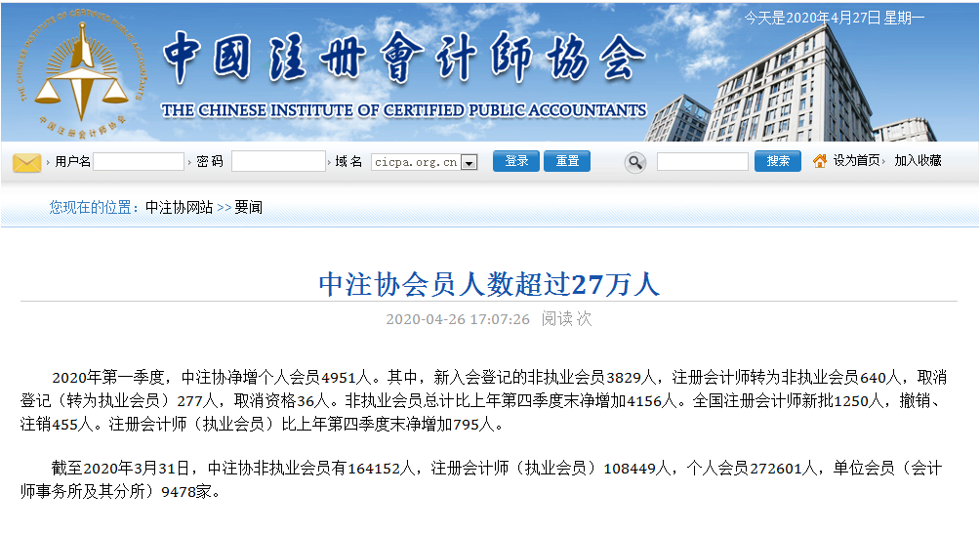
Task: Click the 加入收藏 link
Action: tap(918, 161)
